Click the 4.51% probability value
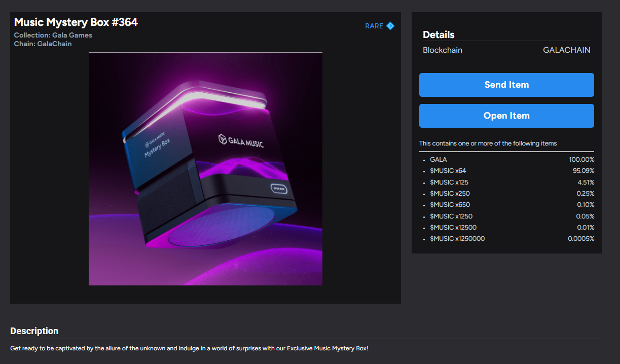 tap(585, 182)
